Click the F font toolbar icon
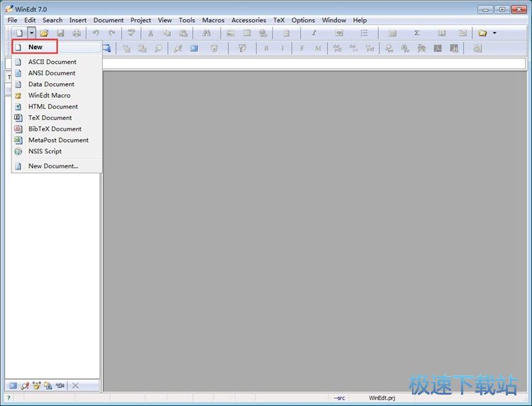Image resolution: width=532 pixels, height=406 pixels. [x=301, y=48]
